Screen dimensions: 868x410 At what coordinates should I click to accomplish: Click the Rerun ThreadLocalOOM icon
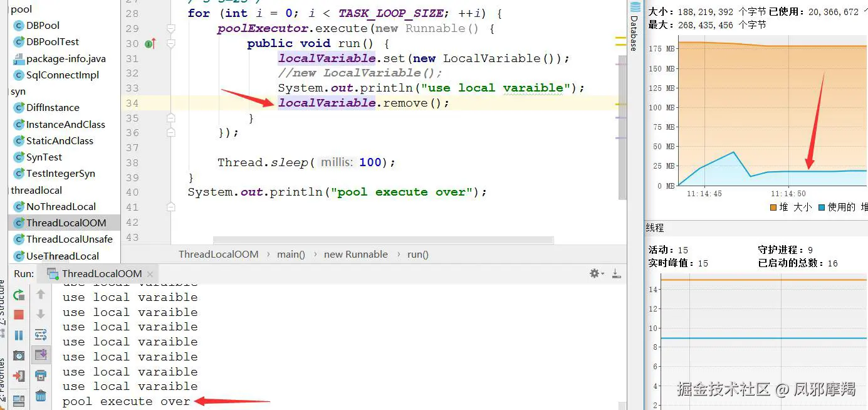tap(19, 295)
